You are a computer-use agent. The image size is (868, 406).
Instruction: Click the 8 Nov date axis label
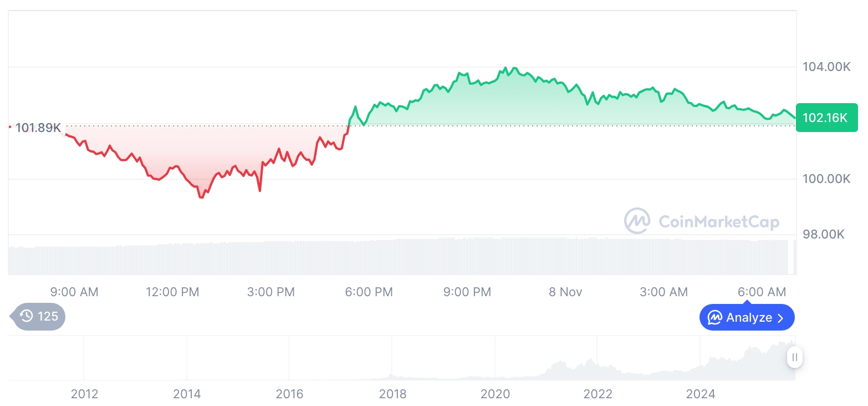pyautogui.click(x=565, y=292)
